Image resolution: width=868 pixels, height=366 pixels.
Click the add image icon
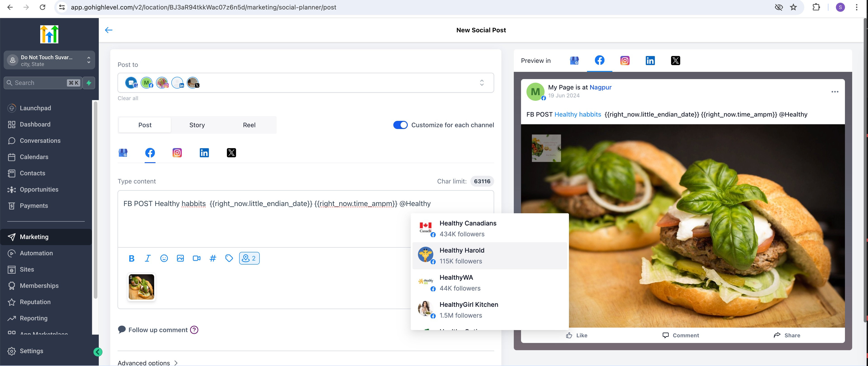click(x=180, y=258)
